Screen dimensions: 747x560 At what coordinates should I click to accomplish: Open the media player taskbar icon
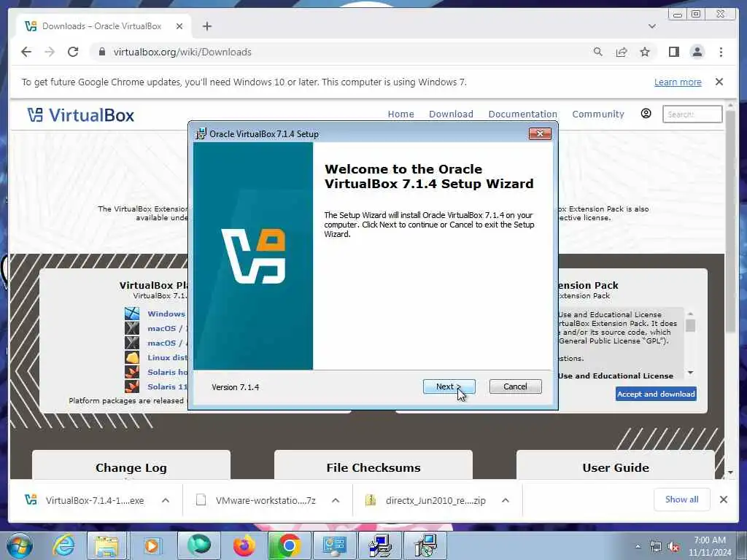[152, 545]
